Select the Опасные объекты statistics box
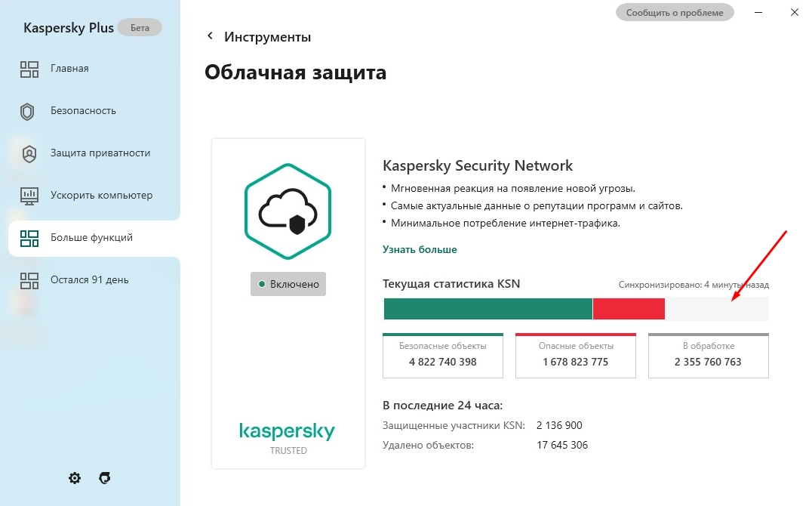Screen dimensions: 812x506 click(x=576, y=356)
